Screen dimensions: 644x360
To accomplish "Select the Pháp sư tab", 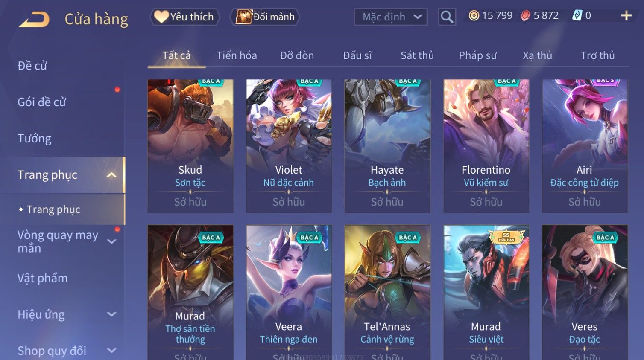I will coord(477,55).
